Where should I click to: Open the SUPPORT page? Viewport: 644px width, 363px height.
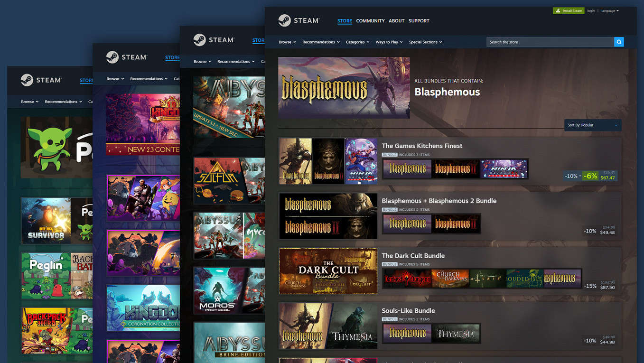pyautogui.click(x=419, y=21)
